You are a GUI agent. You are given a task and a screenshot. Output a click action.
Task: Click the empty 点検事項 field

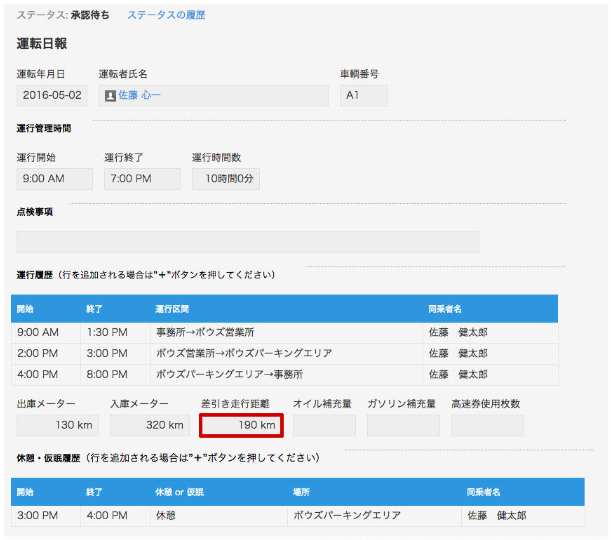pyautogui.click(x=247, y=242)
